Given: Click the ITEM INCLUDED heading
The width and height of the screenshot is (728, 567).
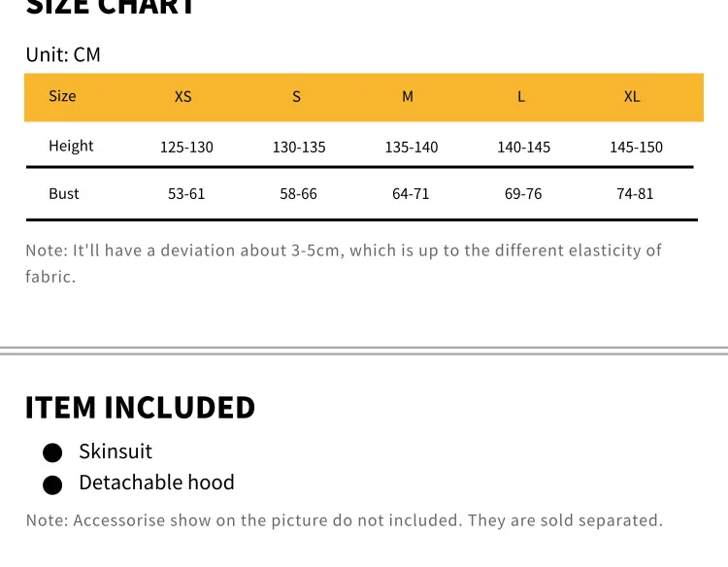Looking at the screenshot, I should (140, 407).
